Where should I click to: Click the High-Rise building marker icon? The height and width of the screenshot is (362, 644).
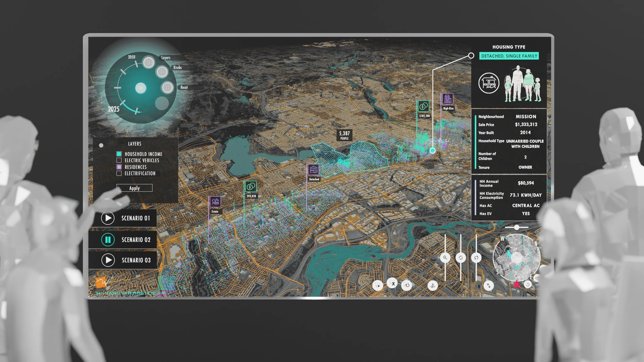448,99
